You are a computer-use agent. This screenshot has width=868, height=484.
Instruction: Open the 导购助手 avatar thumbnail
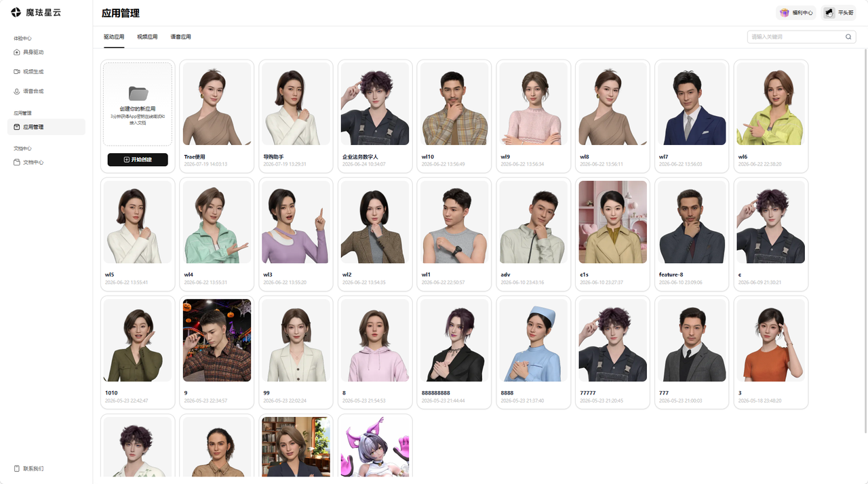click(x=296, y=104)
